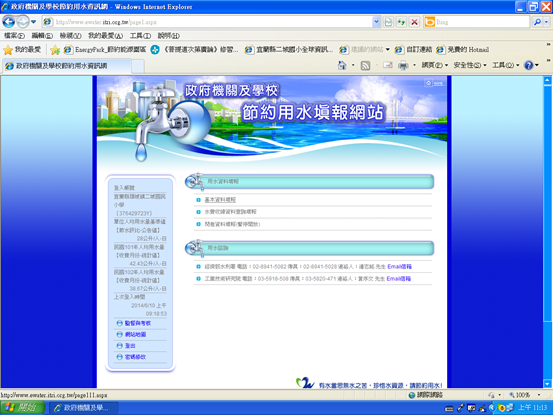Open the 基本資料填報 link
This screenshot has width=553, height=415.
[x=220, y=200]
